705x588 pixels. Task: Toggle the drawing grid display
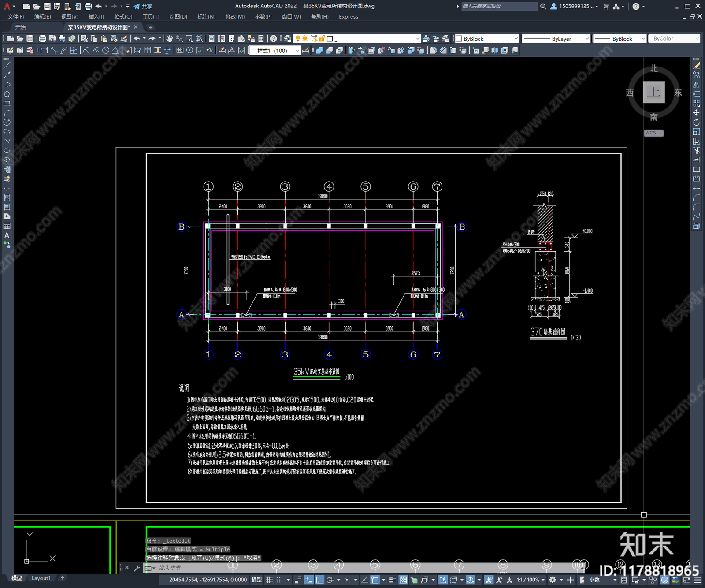click(269, 580)
